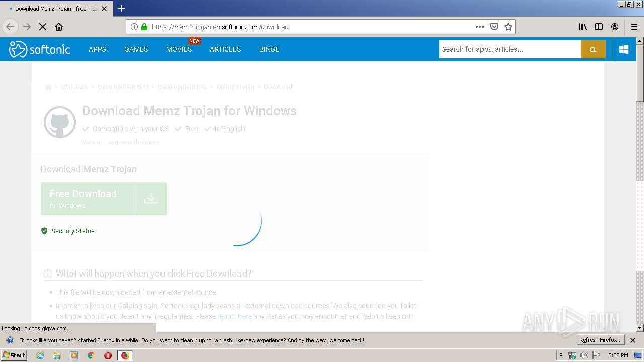Open the Library icon in toolbar
Image resolution: width=644 pixels, height=362 pixels.
583,27
